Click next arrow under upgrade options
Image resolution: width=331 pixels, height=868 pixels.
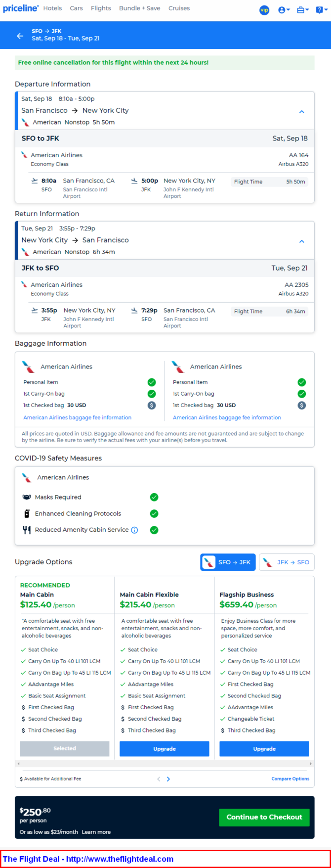pos(168,779)
